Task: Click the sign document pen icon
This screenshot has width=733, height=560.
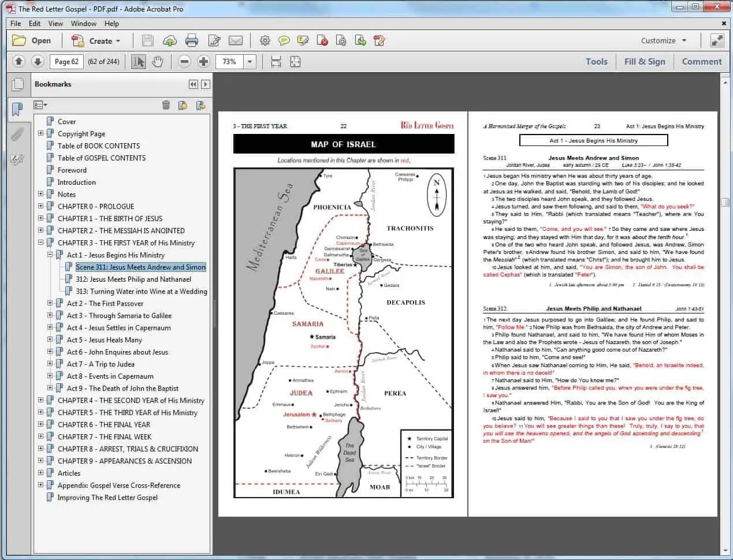Action: click(x=379, y=40)
